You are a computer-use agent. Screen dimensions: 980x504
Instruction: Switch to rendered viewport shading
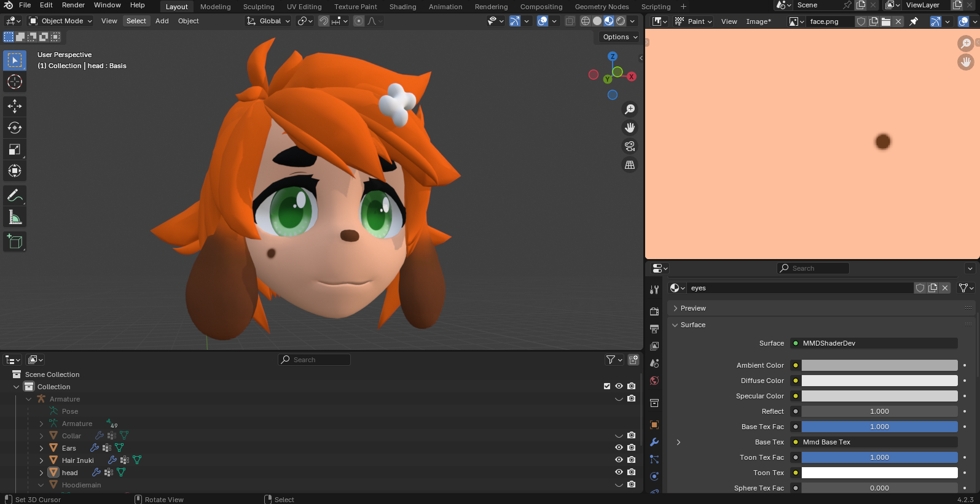pyautogui.click(x=621, y=21)
